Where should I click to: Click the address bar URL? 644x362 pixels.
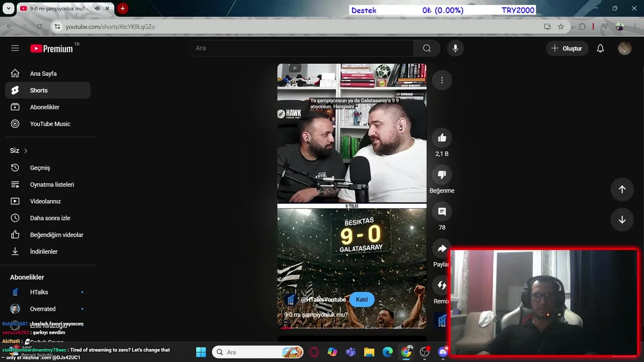(x=110, y=27)
